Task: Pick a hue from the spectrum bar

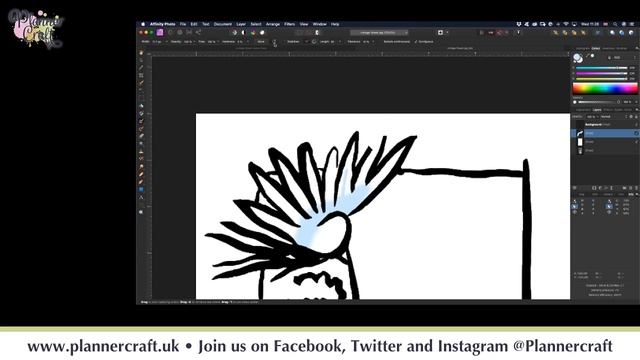Action: tap(605, 88)
